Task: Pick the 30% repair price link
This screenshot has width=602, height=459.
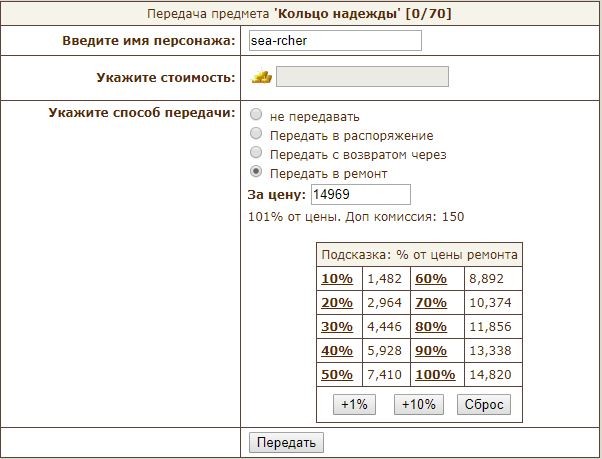Action: coord(337,327)
